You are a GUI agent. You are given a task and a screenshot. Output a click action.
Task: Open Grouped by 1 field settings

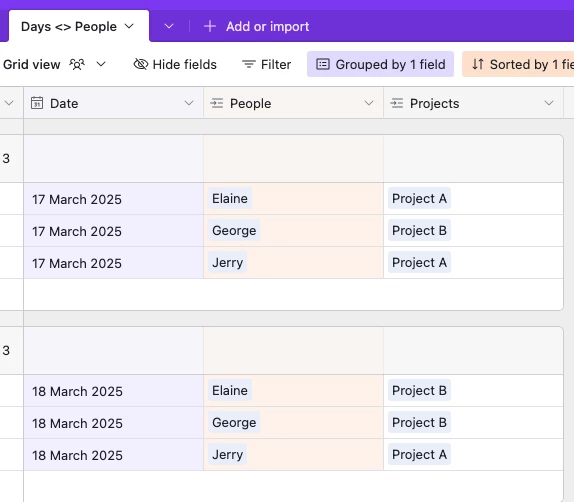pyautogui.click(x=380, y=64)
